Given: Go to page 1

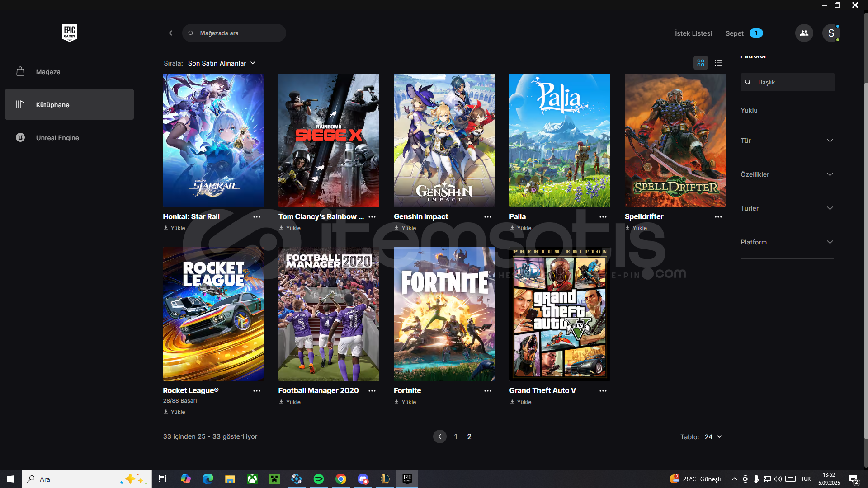Looking at the screenshot, I should [x=456, y=436].
